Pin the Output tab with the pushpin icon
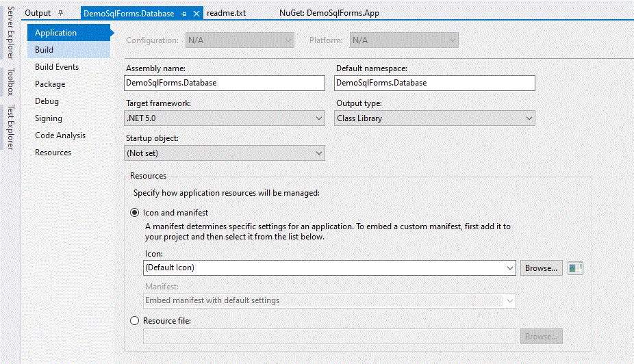Screen dimensions: 634x364 [61, 13]
